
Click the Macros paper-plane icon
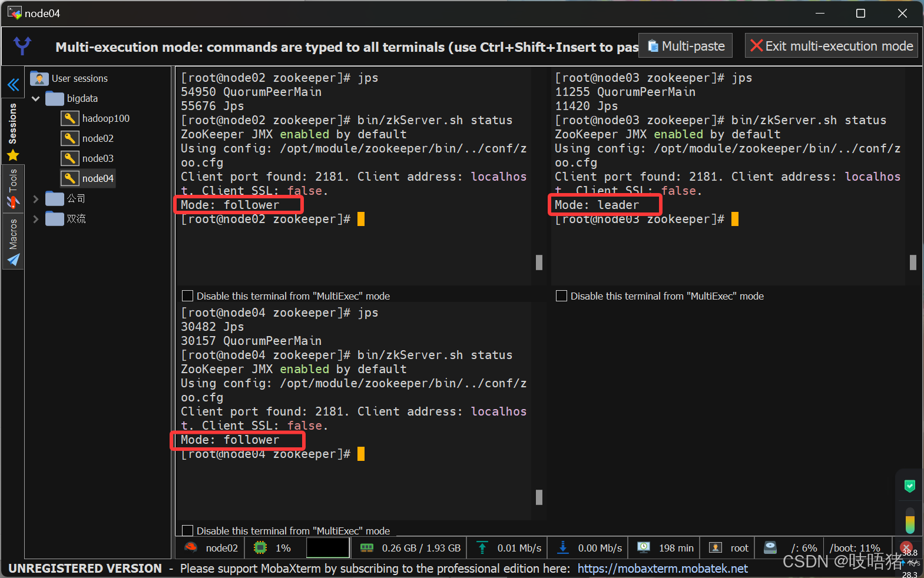pyautogui.click(x=13, y=260)
